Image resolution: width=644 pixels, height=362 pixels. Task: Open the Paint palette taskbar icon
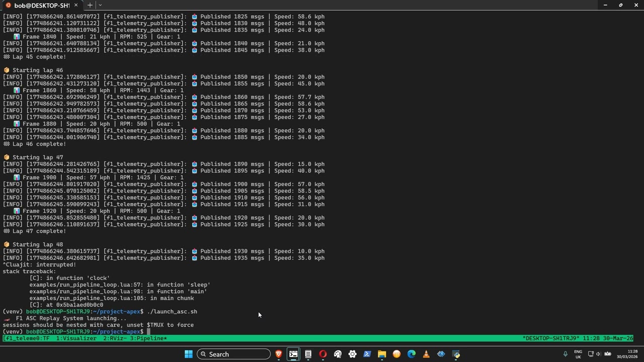pyautogui.click(x=338, y=354)
